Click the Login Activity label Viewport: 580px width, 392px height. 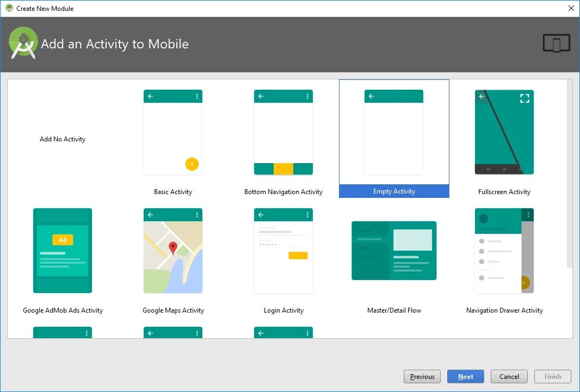point(283,310)
